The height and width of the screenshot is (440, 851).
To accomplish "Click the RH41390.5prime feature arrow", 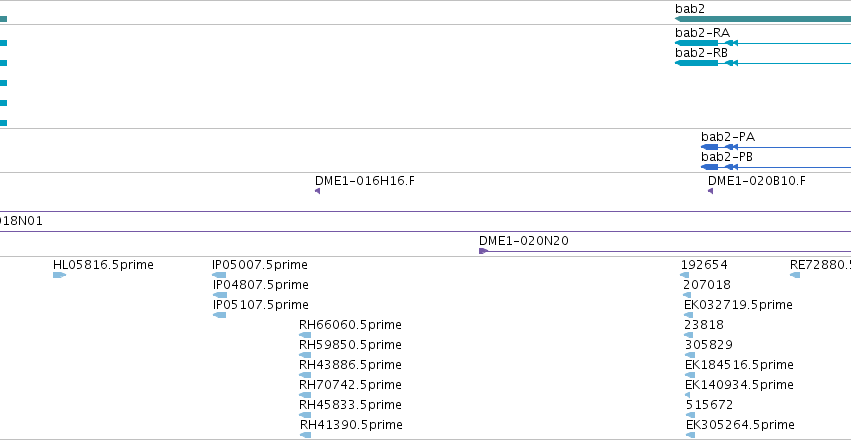I will pyautogui.click(x=305, y=435).
